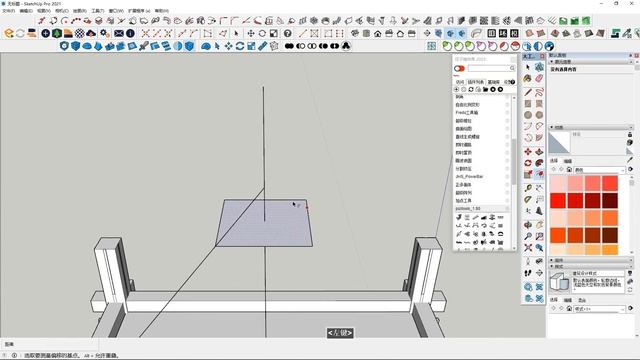Open the 文件 menu
The image size is (640, 360).
[x=8, y=11]
